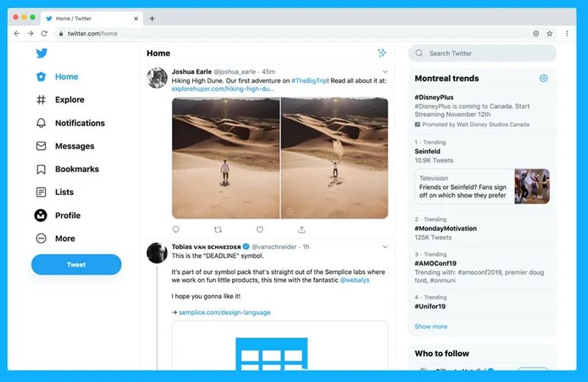Click the Twitter bird logo in sidebar
The height and width of the screenshot is (382, 588).
[41, 53]
